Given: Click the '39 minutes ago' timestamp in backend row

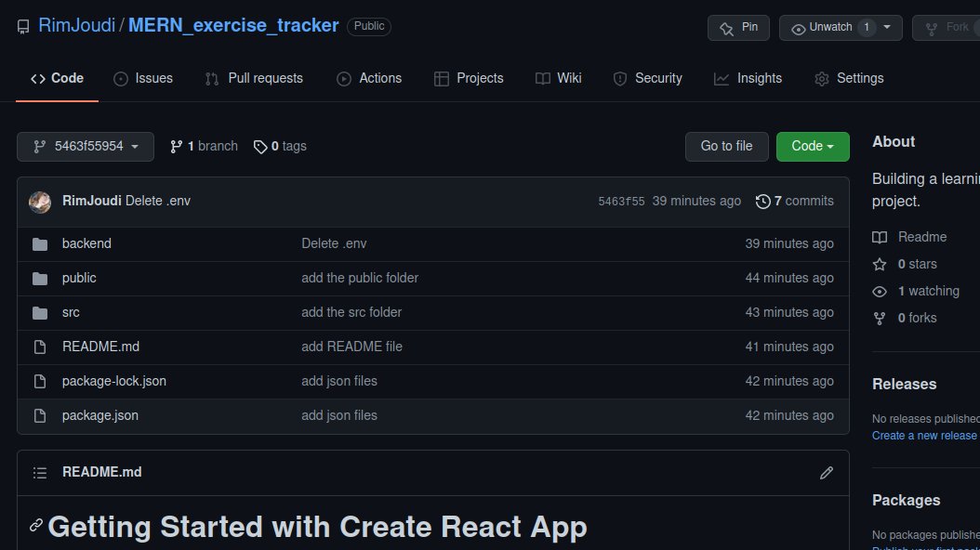Looking at the screenshot, I should [789, 243].
